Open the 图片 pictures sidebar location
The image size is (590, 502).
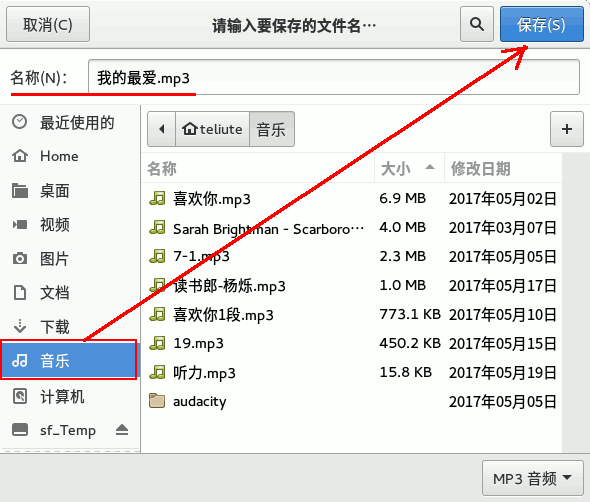70,259
